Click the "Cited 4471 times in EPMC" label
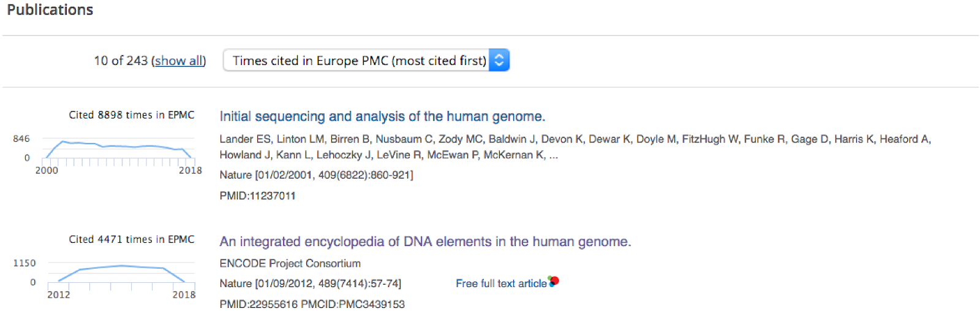This screenshot has height=311, width=980. [131, 239]
